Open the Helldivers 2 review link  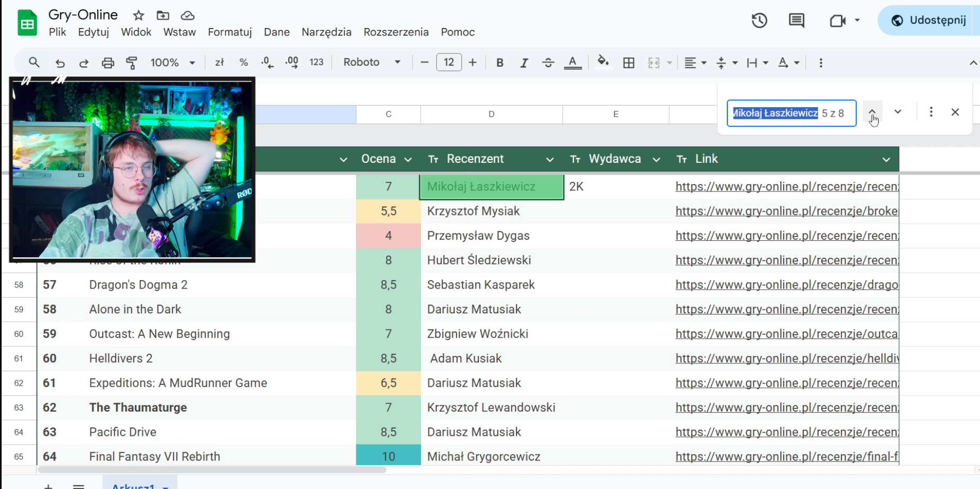[x=787, y=359]
